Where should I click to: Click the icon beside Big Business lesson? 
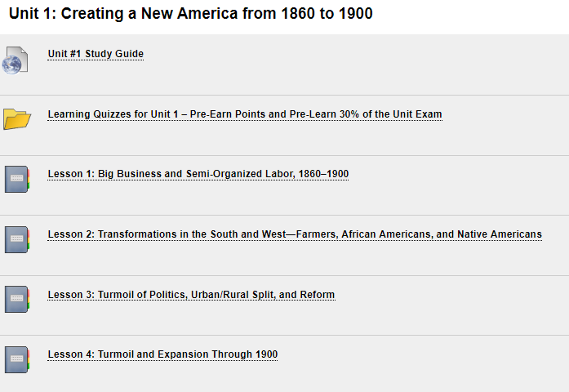[x=17, y=180]
